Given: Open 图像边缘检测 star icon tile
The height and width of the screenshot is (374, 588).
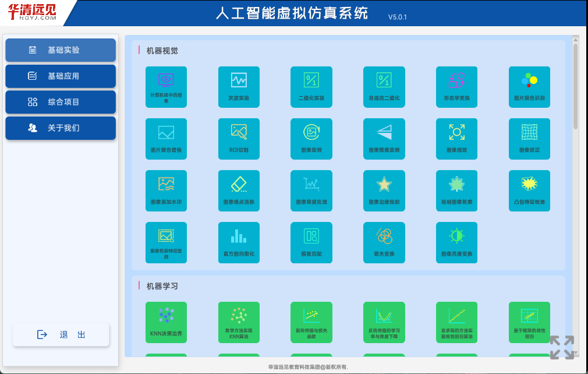Looking at the screenshot, I should pyautogui.click(x=384, y=190).
